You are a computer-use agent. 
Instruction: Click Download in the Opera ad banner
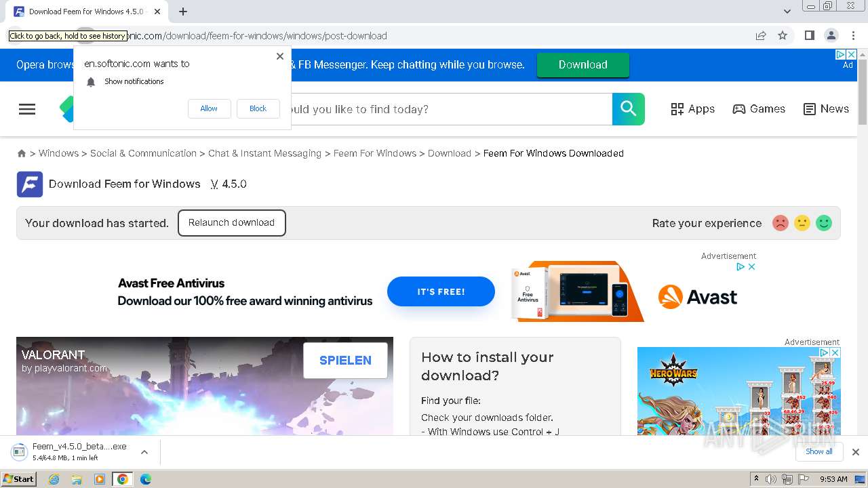[x=583, y=65]
